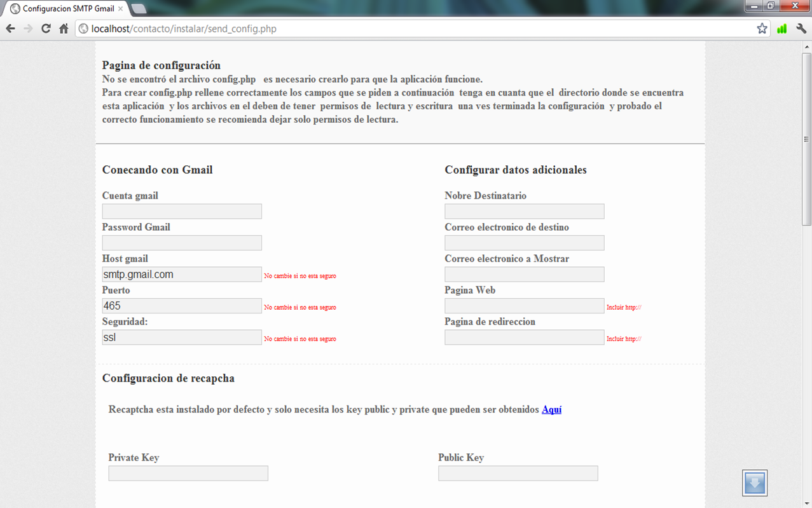Click inside the Cuenta gmail field
The height and width of the screenshot is (508, 812).
[x=181, y=210]
